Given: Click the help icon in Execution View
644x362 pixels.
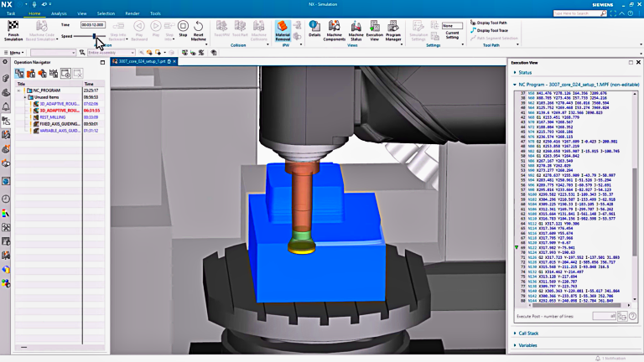Looking at the screenshot, I should (632, 316).
